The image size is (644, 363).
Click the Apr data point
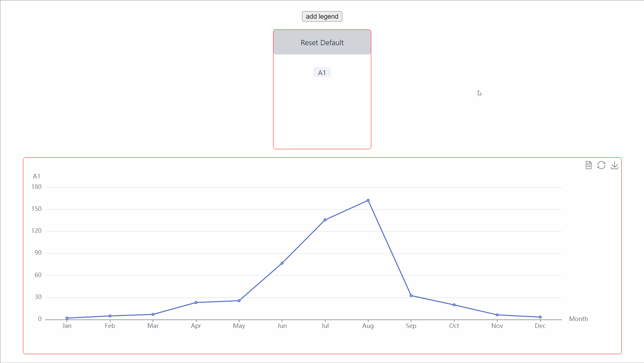click(x=196, y=303)
